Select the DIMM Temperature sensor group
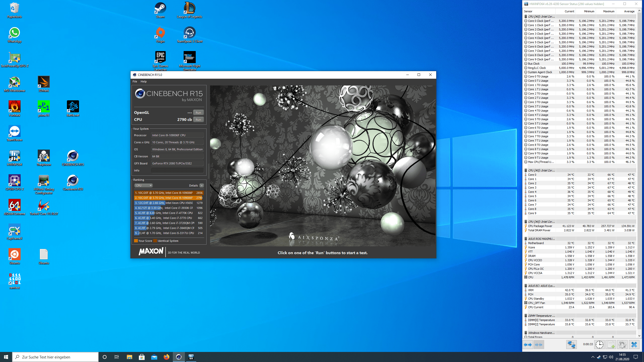 click(x=580, y=316)
